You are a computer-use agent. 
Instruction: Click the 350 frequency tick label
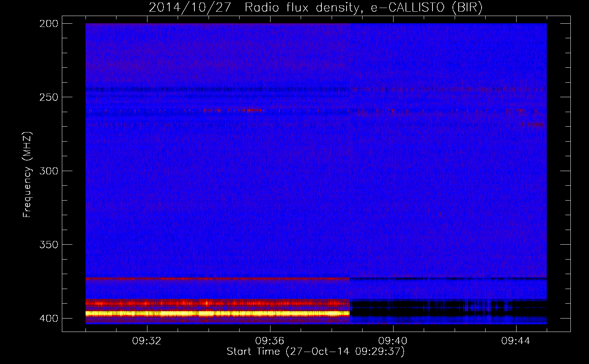[x=49, y=244]
